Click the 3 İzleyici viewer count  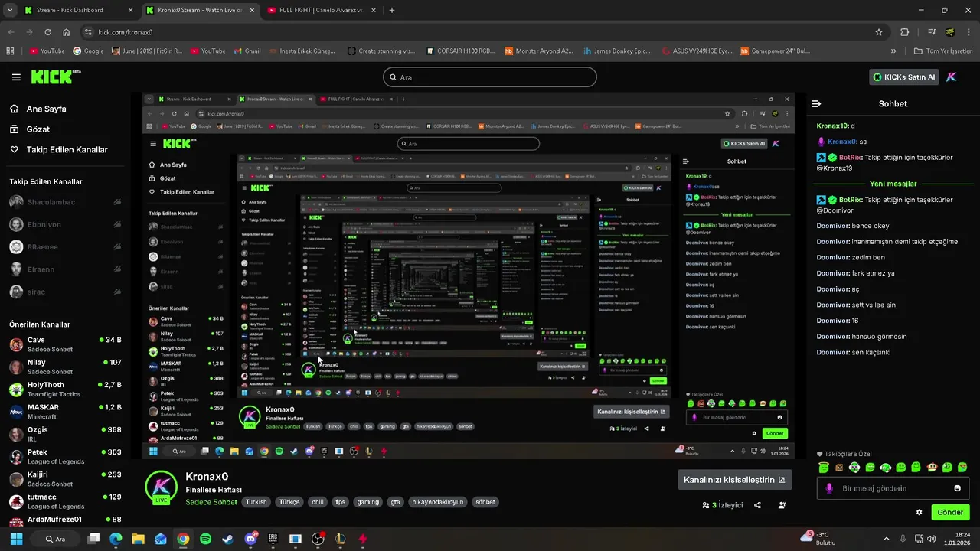tap(723, 505)
